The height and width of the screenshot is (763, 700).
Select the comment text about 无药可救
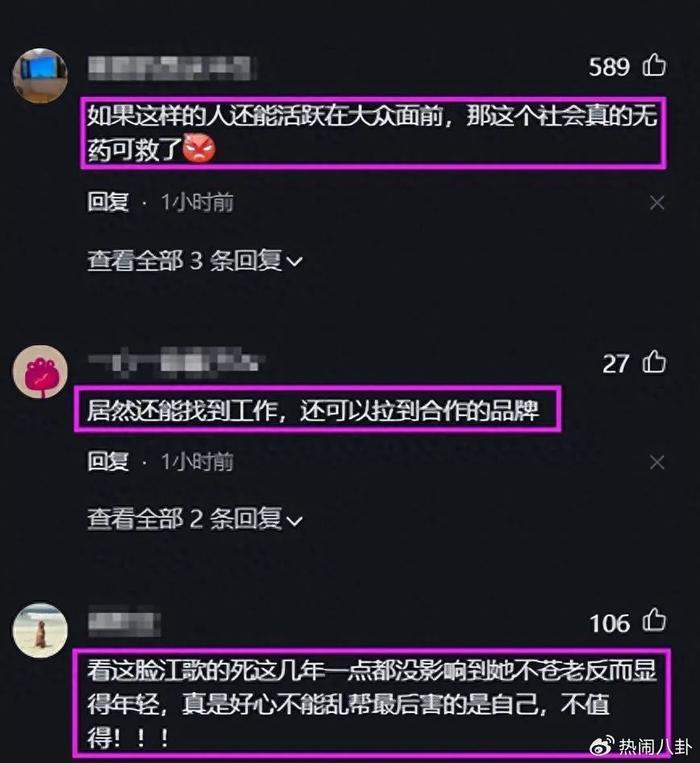click(373, 132)
